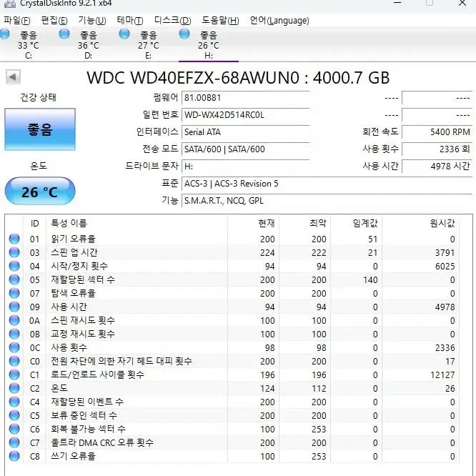Click the D: drive status orb
This screenshot has height=476, width=476.
64,34
